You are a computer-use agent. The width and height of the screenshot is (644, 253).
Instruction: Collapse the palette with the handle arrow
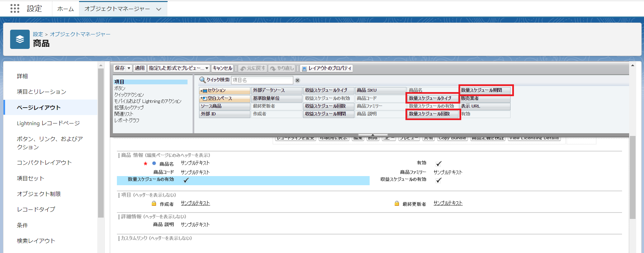(373, 135)
